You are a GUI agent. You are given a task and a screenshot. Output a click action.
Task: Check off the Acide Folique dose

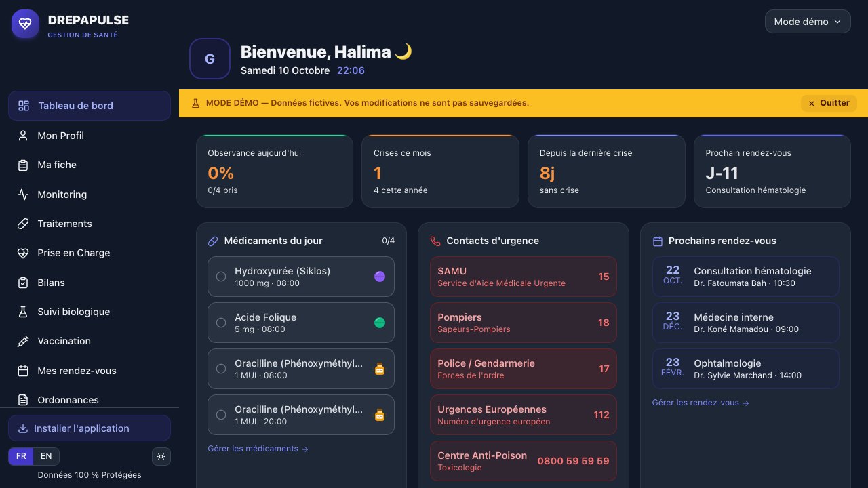(220, 323)
